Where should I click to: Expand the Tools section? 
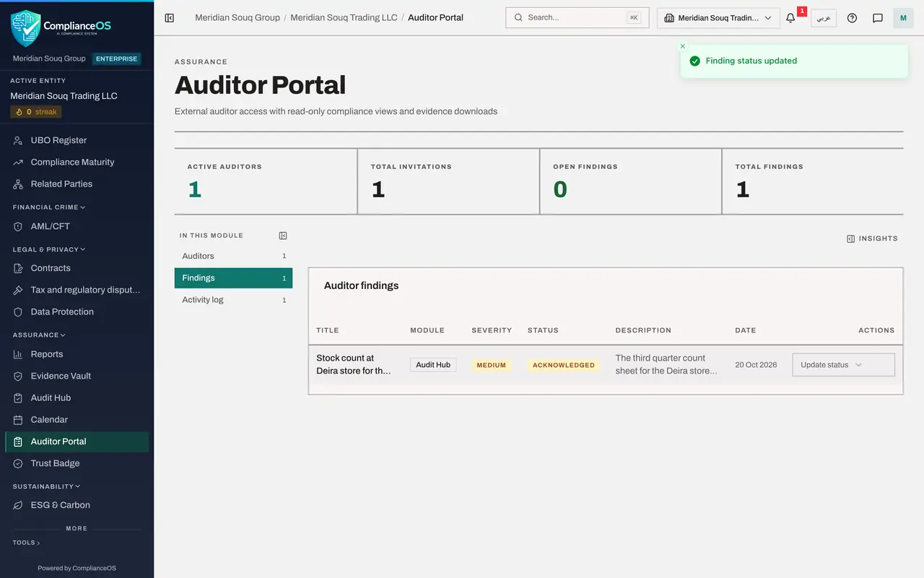pos(26,543)
